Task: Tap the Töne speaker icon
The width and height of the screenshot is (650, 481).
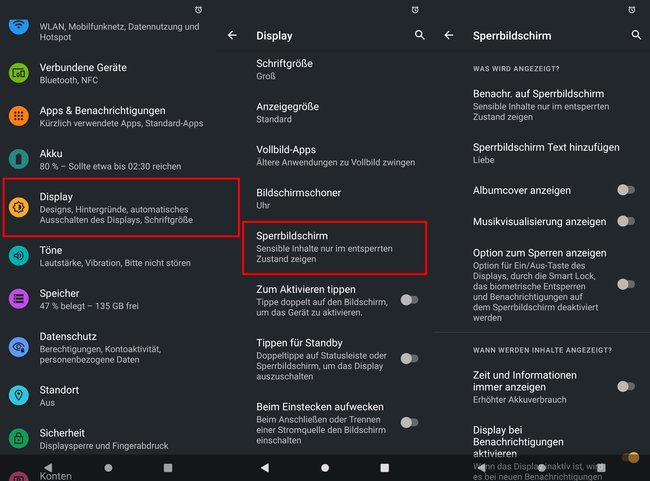Action: click(x=19, y=255)
